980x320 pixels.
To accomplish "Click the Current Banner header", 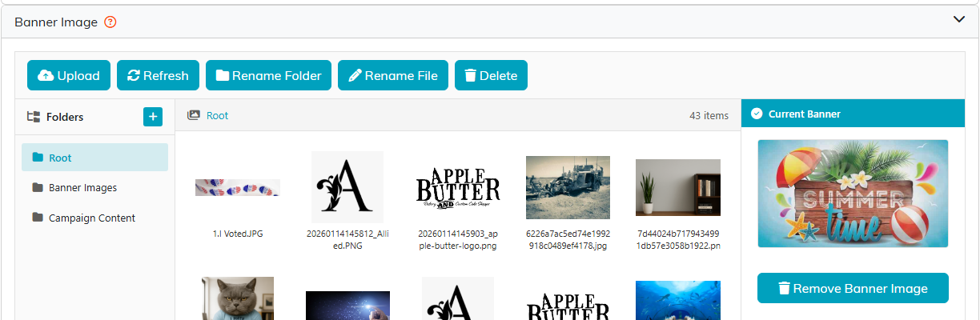I will pos(853,114).
